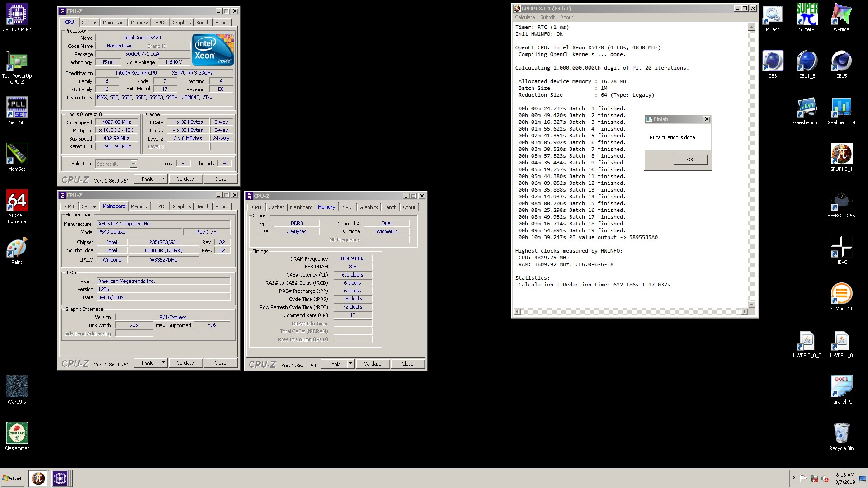Click GPUPI horizontal scrollbar left arrow
This screenshot has height=488, width=868.
pos(518,312)
